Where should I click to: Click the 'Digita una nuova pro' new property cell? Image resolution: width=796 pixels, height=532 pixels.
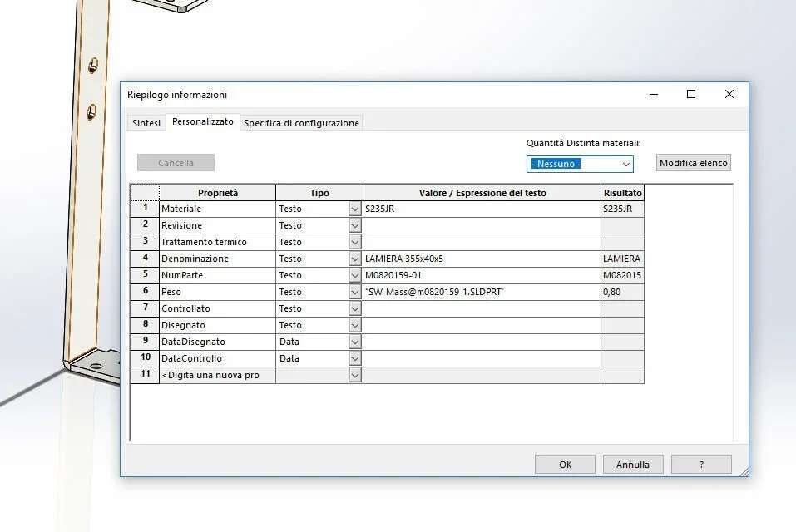pos(217,375)
